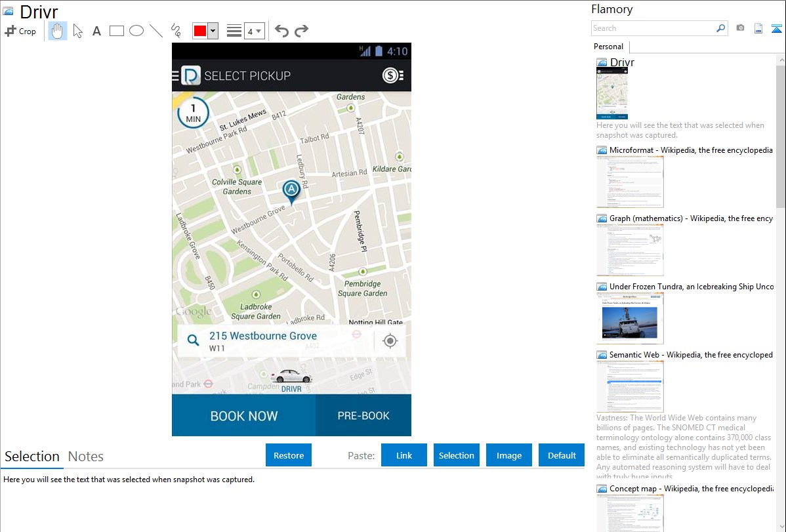Paste as Image button
The image size is (786, 532).
tap(509, 455)
